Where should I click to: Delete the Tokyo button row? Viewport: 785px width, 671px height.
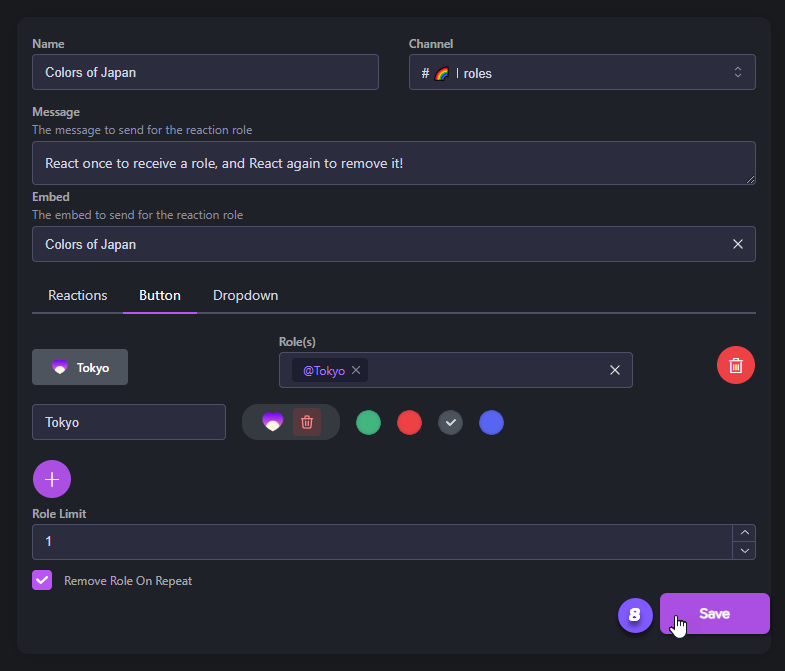736,365
